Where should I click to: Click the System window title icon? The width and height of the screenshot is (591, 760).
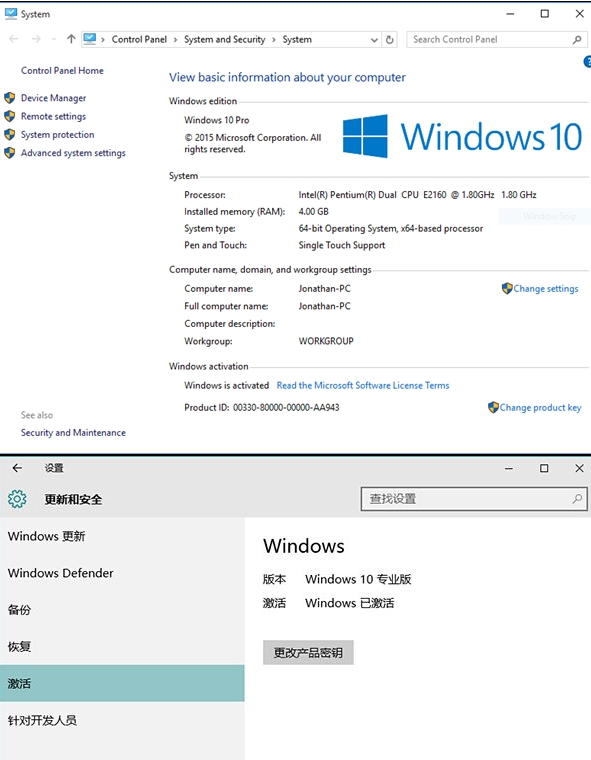10,14
